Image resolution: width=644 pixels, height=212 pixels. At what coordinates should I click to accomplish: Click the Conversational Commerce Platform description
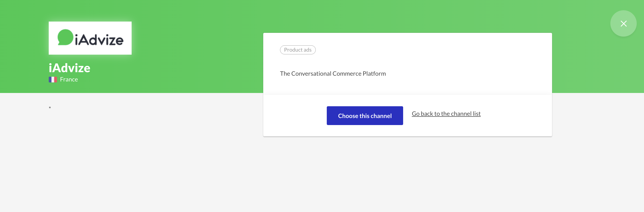(333, 74)
